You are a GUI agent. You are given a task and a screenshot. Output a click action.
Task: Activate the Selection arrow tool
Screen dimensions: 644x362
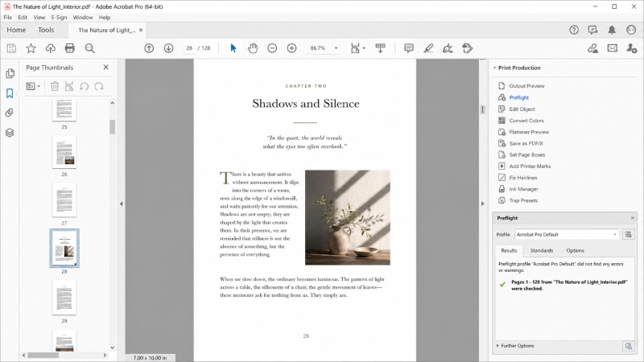(x=233, y=48)
